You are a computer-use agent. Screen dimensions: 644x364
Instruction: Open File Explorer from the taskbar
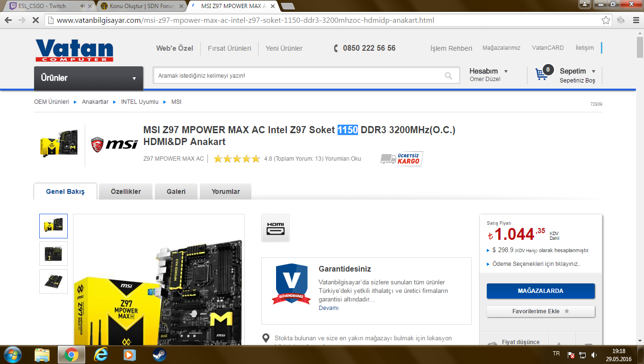click(42, 355)
